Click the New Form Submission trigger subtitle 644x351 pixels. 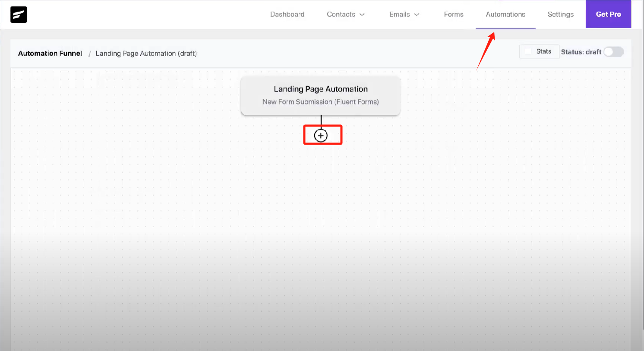coord(320,102)
